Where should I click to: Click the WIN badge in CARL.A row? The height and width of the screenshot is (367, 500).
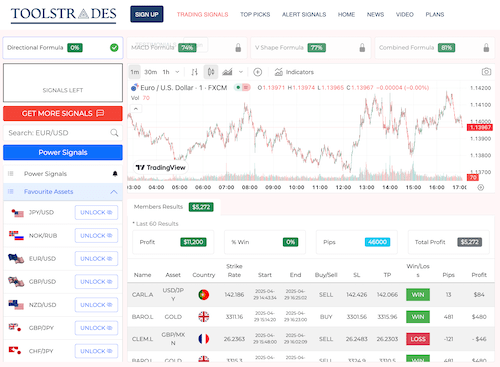click(x=418, y=295)
